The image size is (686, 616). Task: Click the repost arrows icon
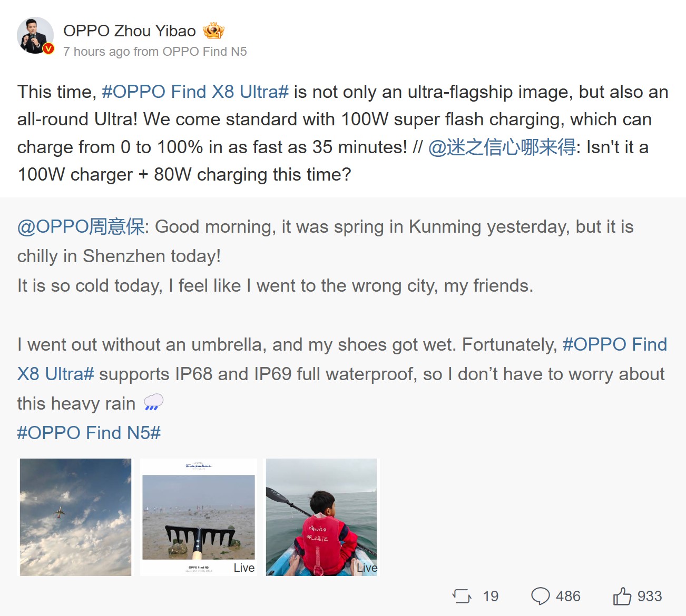point(462,596)
